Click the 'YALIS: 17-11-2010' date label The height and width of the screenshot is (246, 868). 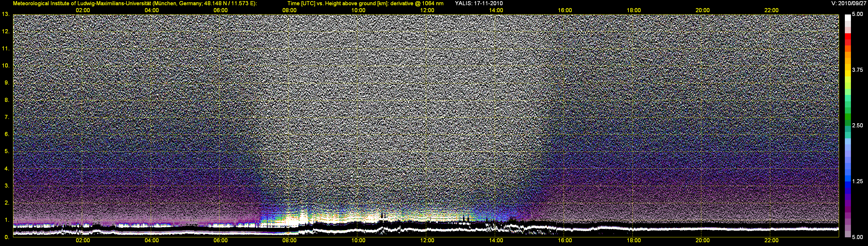(479, 3)
